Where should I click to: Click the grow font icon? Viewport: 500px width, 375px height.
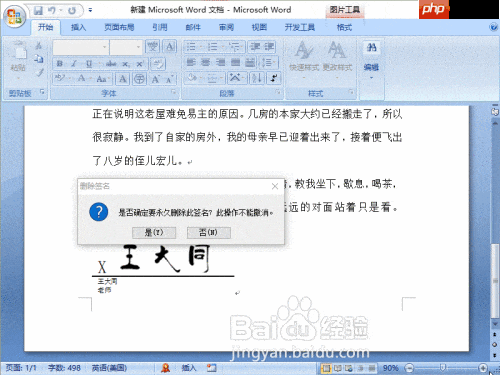pyautogui.click(x=155, y=79)
